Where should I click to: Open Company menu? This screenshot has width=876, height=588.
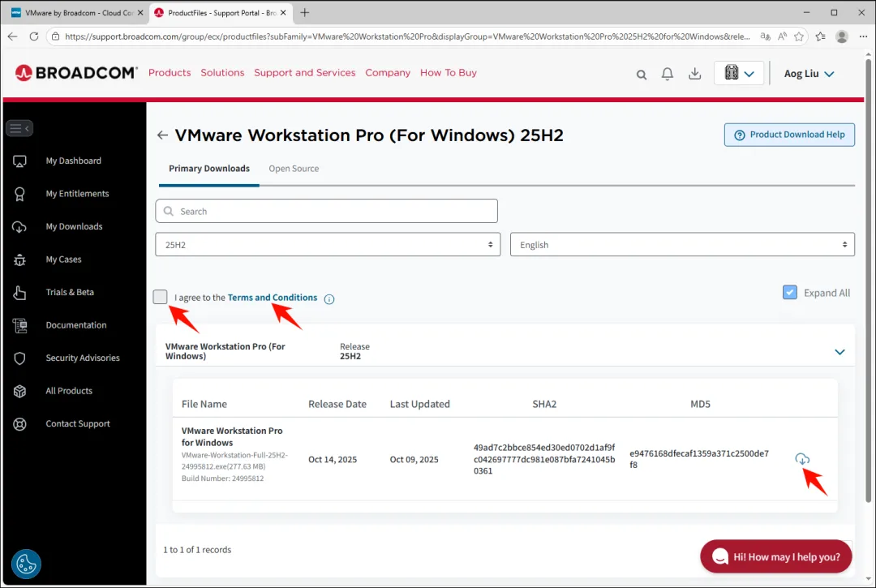(x=388, y=73)
